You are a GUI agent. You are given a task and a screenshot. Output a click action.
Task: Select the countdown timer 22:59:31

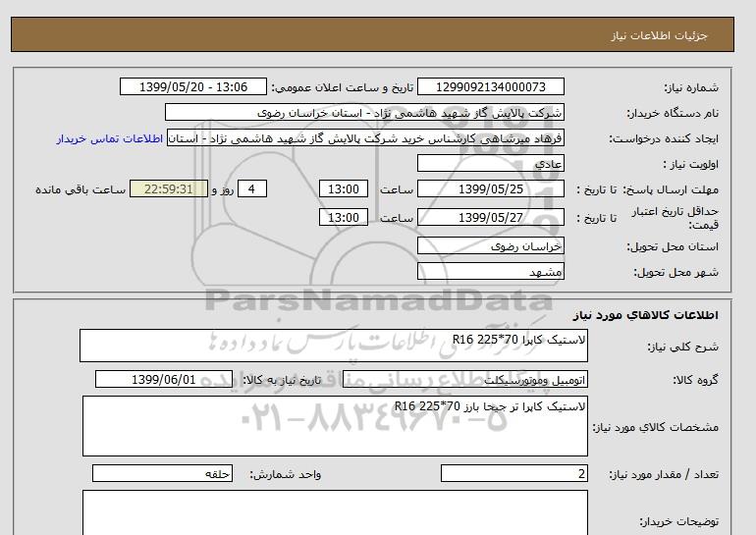pos(169,189)
